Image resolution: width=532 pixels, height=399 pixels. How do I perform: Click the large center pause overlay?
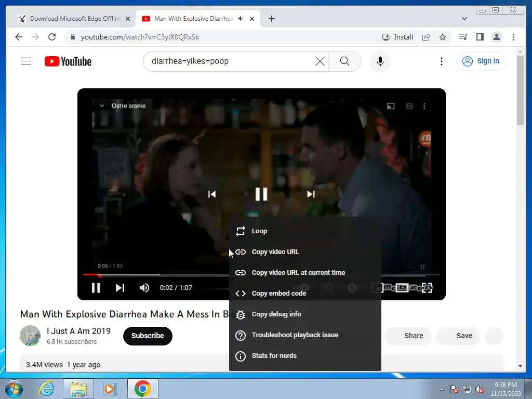pyautogui.click(x=261, y=194)
